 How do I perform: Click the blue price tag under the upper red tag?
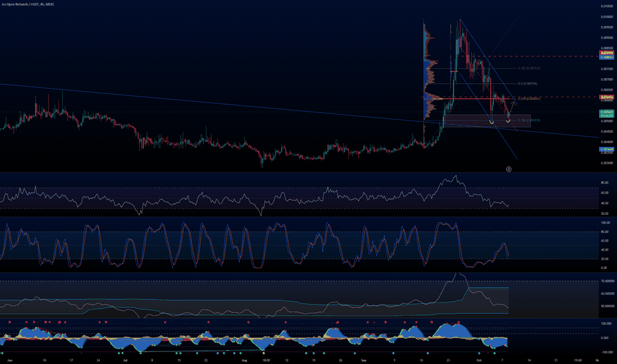coord(606,58)
